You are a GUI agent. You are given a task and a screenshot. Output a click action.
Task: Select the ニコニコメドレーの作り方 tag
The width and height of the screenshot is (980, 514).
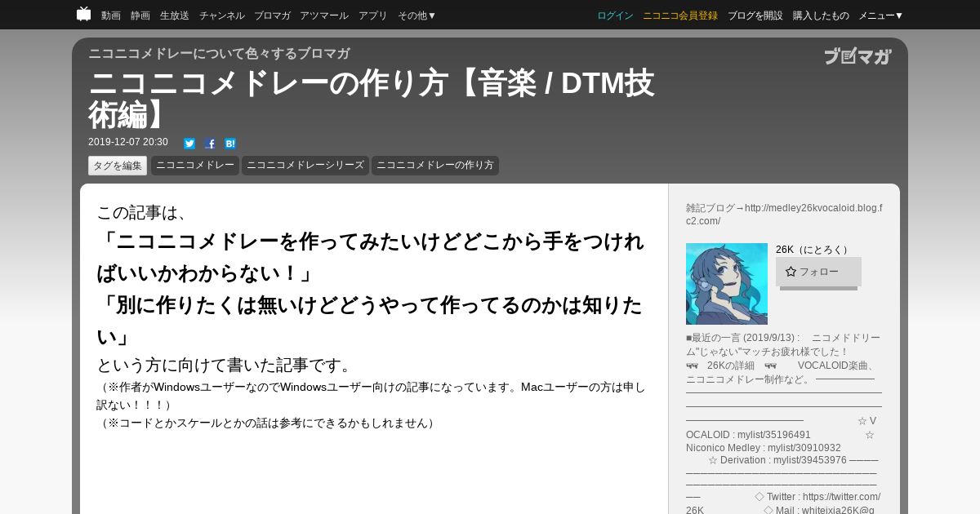coord(435,166)
